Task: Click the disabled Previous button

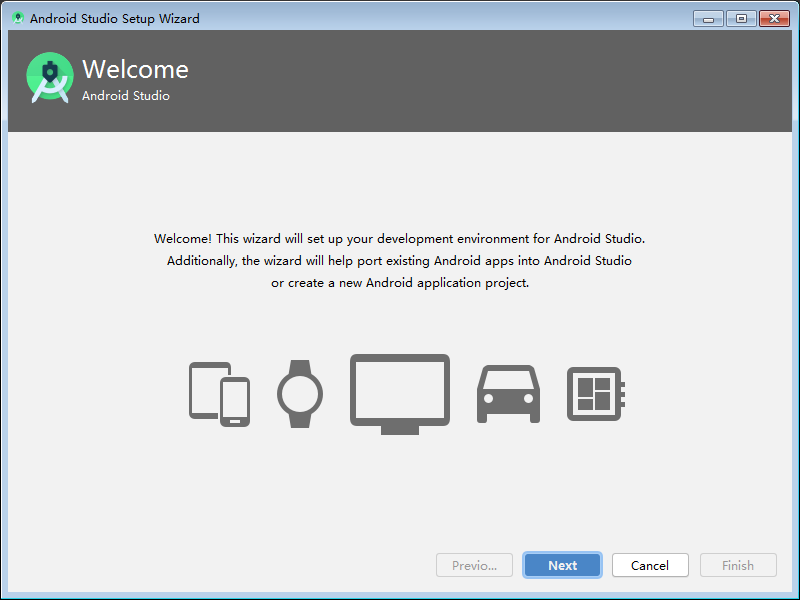Action: [x=474, y=565]
